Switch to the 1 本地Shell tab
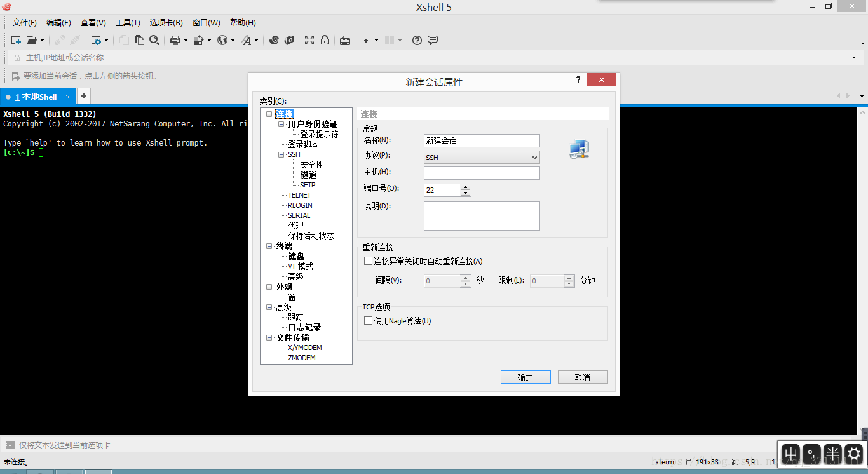This screenshot has width=868, height=474. [x=38, y=97]
